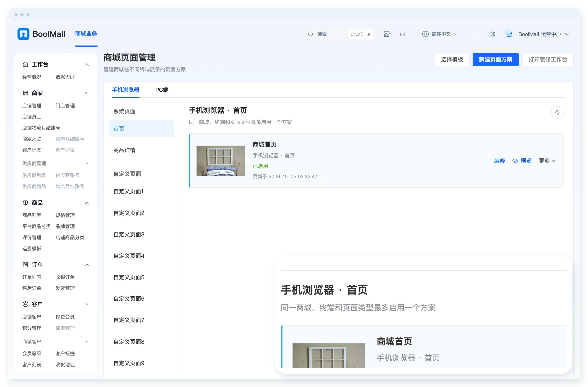Open the 更多 dropdown on 商城首页 card

(x=547, y=161)
